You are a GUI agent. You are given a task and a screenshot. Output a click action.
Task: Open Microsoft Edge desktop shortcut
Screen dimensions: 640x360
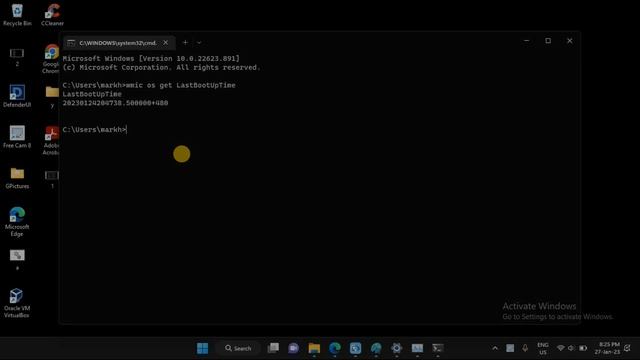(x=17, y=222)
